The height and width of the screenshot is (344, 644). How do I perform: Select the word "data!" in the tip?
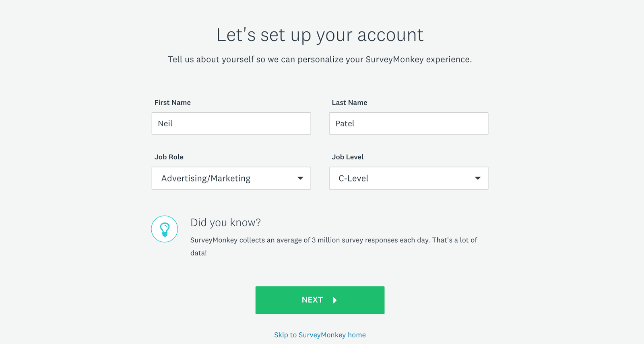[x=198, y=253]
